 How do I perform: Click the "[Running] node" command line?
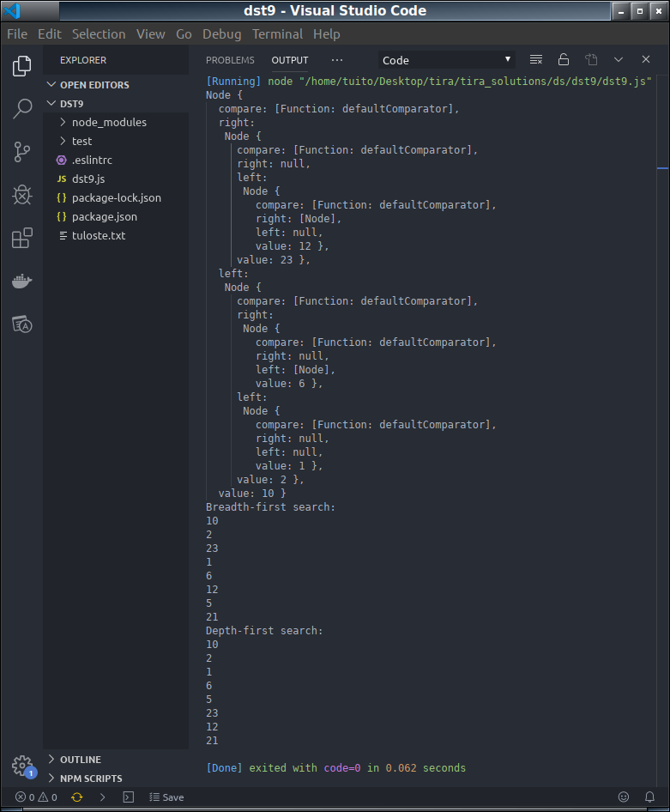click(428, 82)
